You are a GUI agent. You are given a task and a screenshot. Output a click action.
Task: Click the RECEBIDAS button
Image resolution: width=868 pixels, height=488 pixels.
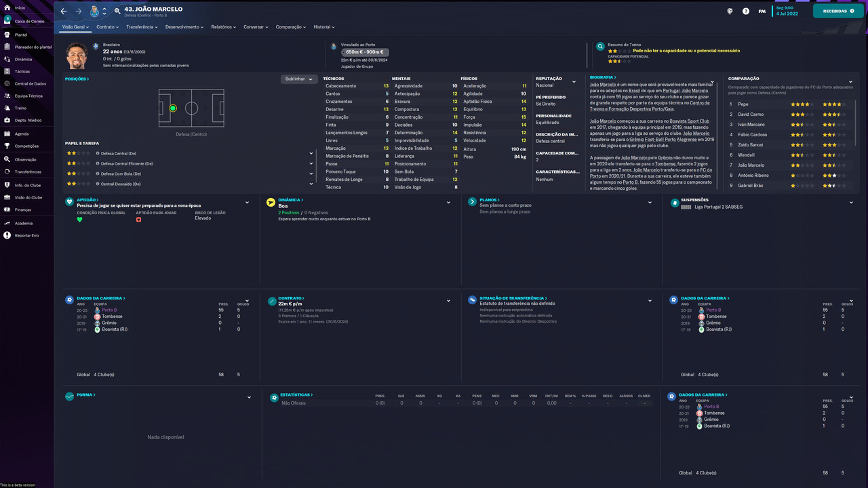(838, 11)
